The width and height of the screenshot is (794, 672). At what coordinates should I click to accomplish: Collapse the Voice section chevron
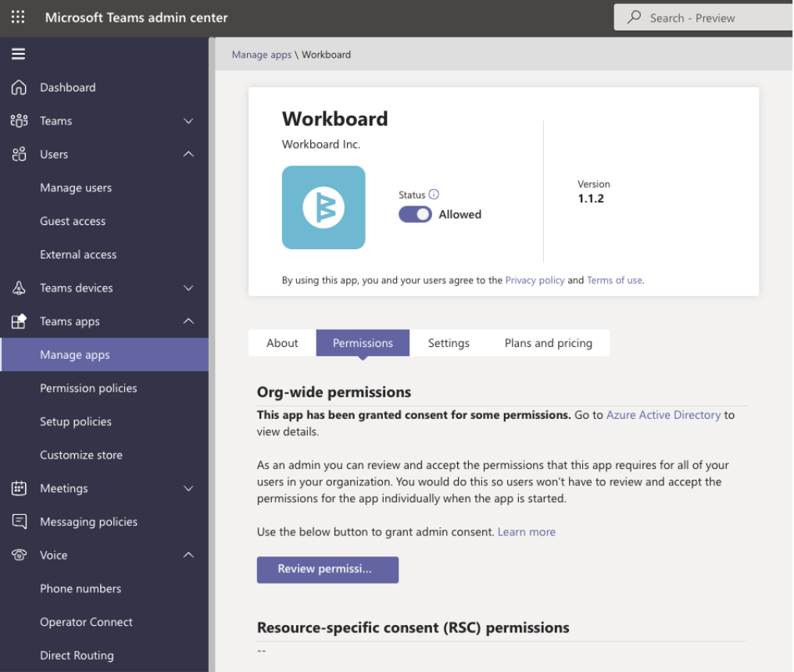188,555
